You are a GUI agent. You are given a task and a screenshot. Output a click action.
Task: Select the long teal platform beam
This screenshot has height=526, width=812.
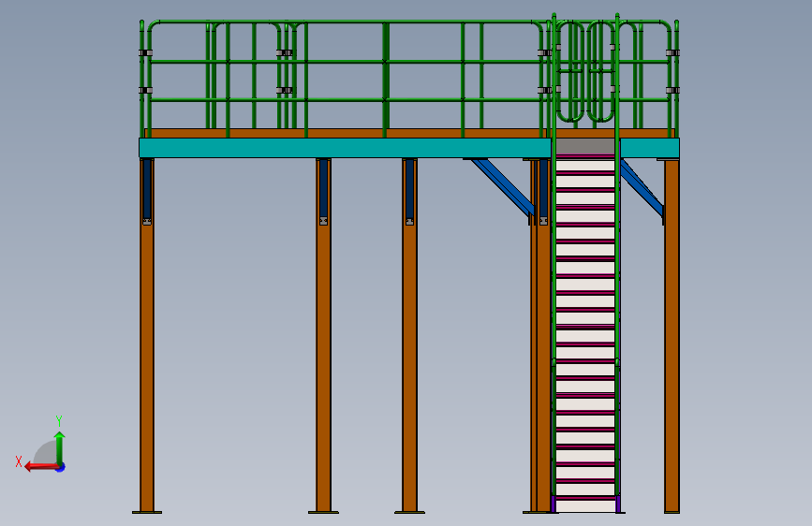click(345, 148)
